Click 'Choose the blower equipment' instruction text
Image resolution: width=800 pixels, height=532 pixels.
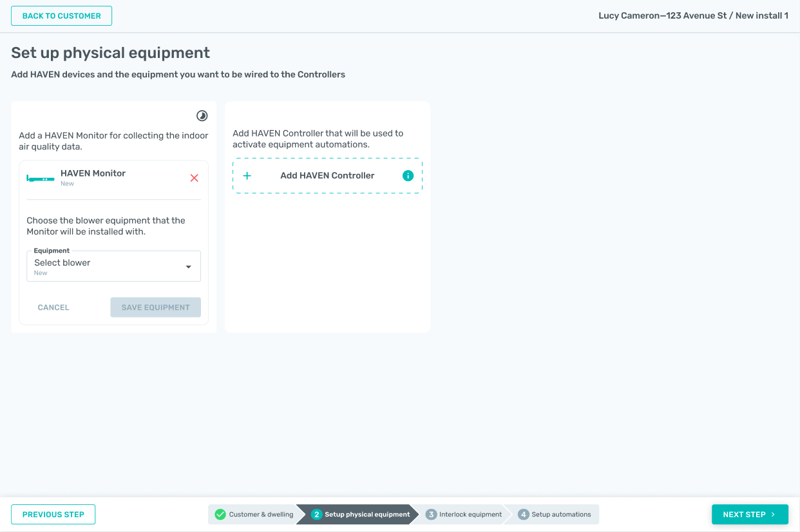pos(106,225)
